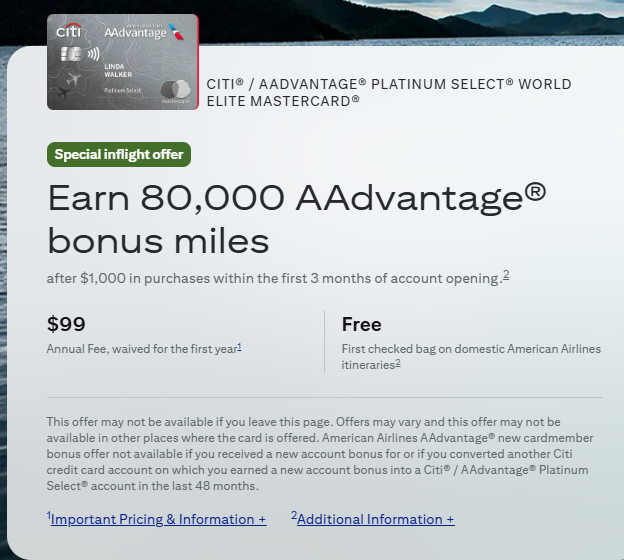
Task: Click the Citi logo on the card
Action: point(69,32)
